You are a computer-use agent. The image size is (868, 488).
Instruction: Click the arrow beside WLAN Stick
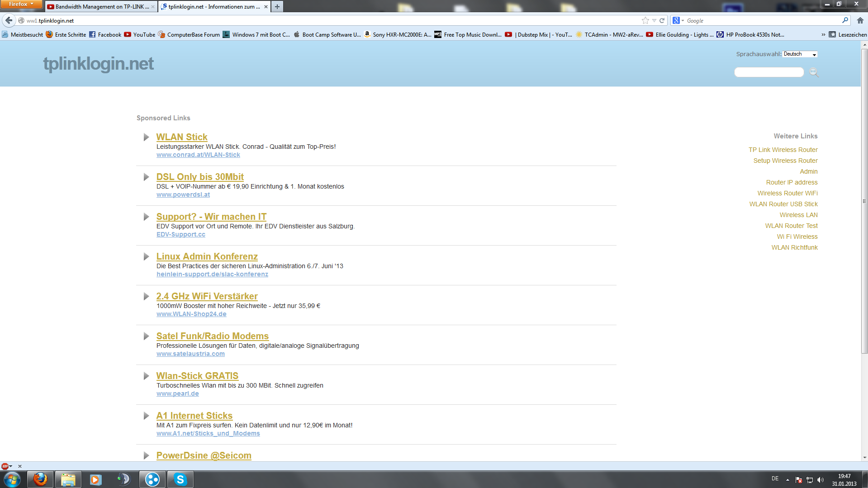pyautogui.click(x=146, y=137)
